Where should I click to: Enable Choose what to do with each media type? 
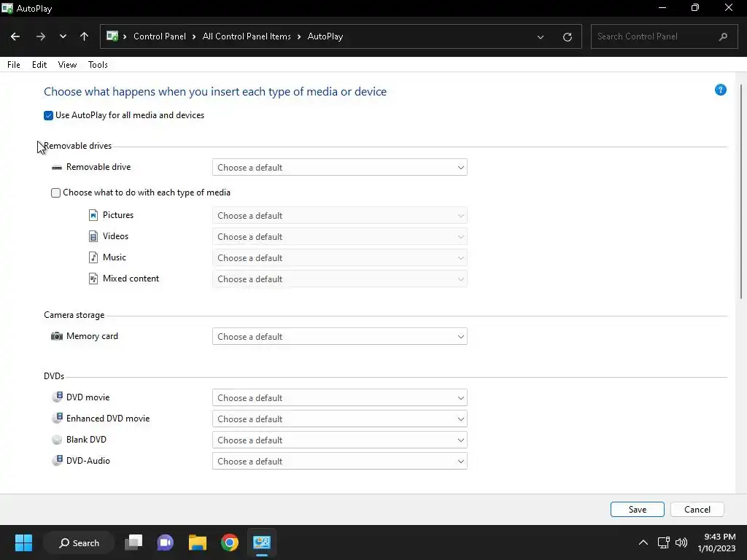click(56, 193)
